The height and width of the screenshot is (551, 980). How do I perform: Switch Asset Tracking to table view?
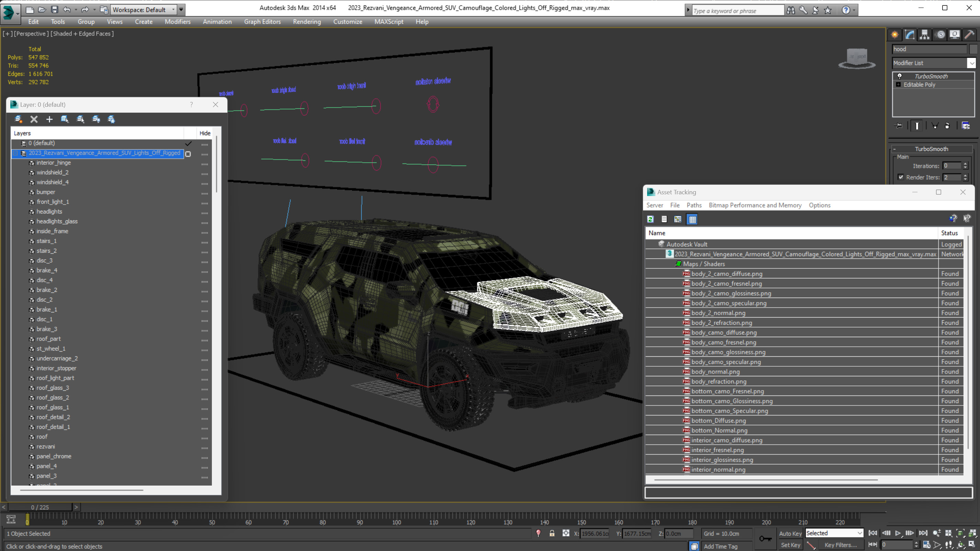(692, 219)
